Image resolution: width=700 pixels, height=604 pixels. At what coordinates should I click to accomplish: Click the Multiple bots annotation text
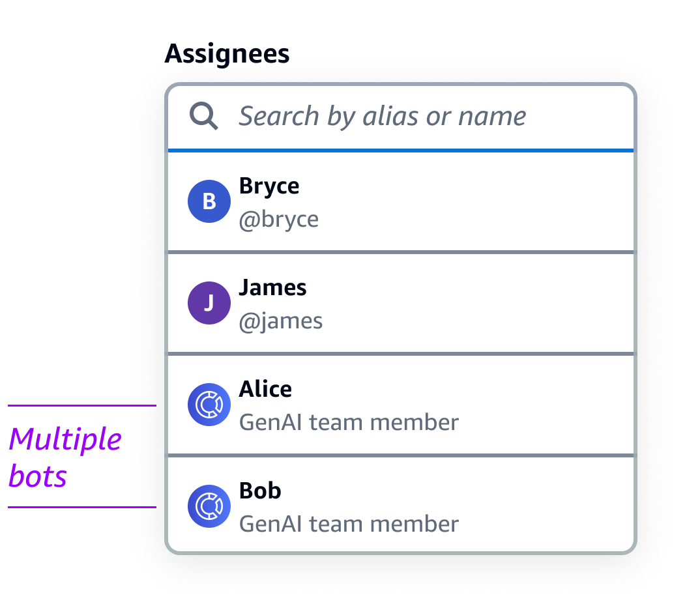pyautogui.click(x=65, y=457)
